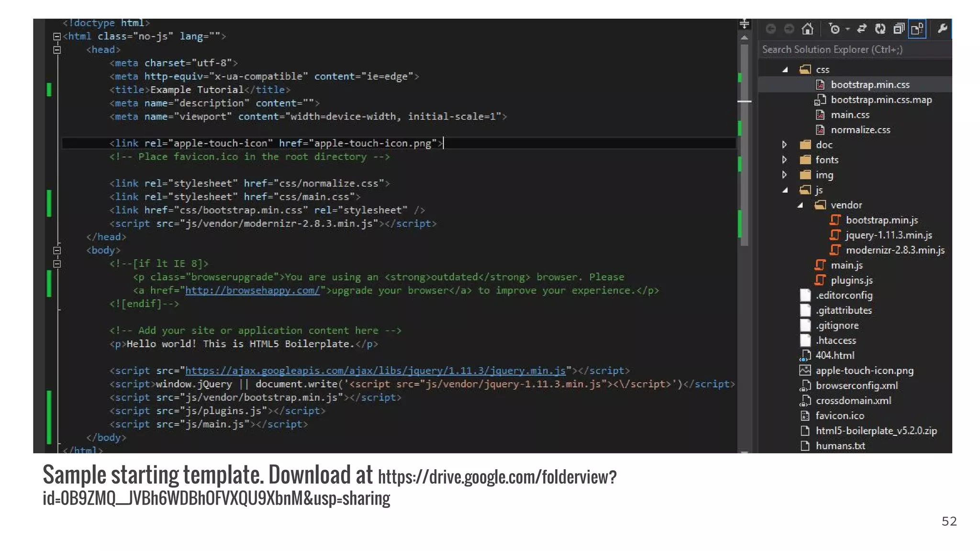Click the Refresh icon in Solution Explorer
Image resolution: width=980 pixels, height=551 pixels.
(x=880, y=29)
